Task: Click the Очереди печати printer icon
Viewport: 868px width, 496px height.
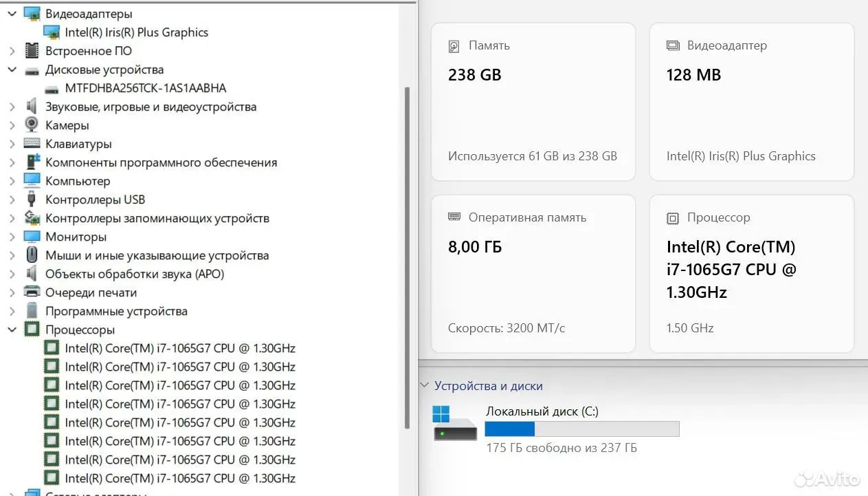Action: click(32, 292)
